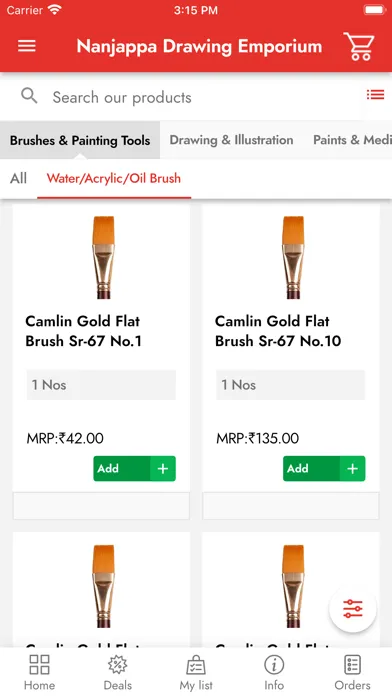Open My list
Screen dimensions: 392x696
tap(196, 672)
